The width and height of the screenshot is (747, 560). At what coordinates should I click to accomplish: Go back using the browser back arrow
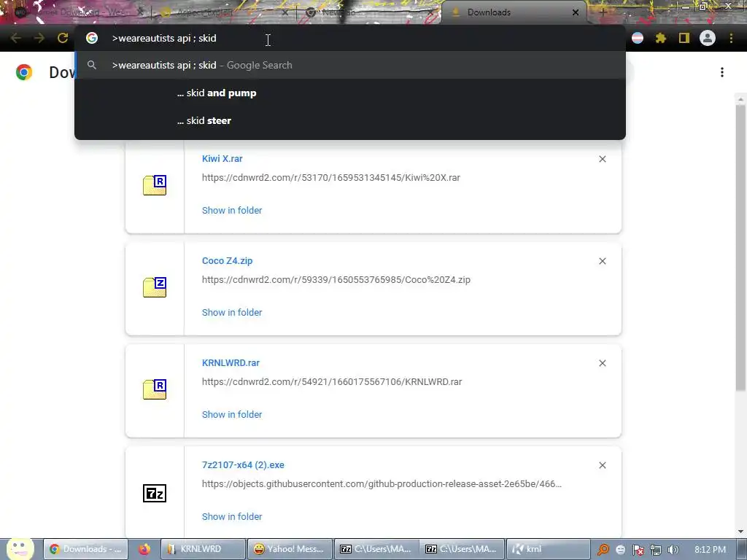[16, 38]
